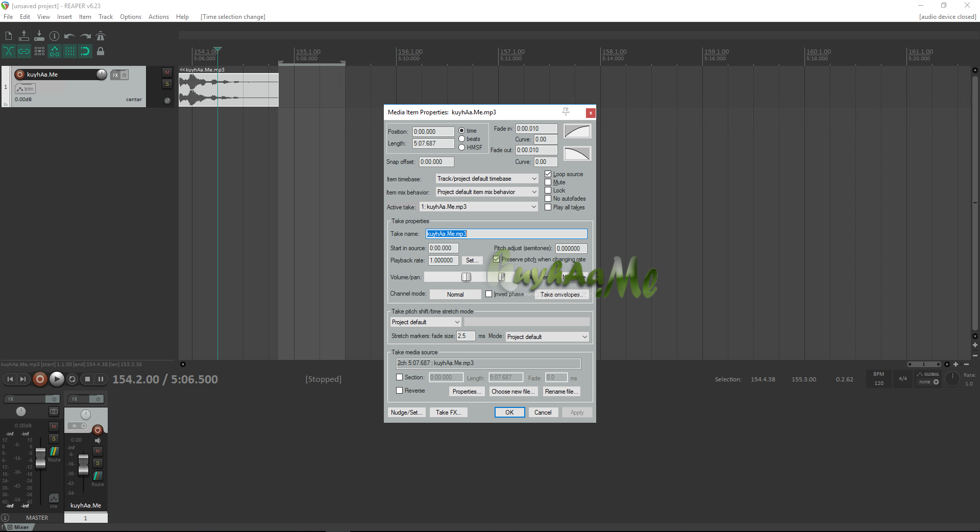The image size is (980, 532).
Task: Open take pitch shift mode dropdown
Action: pos(426,322)
